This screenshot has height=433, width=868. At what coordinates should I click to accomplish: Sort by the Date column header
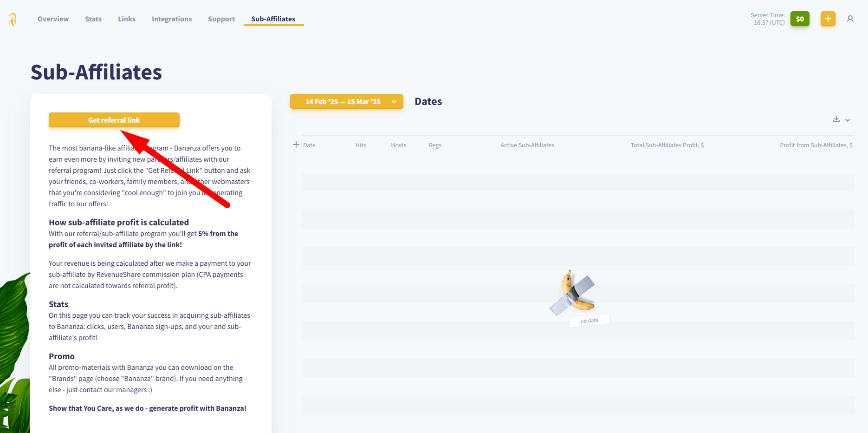(x=309, y=145)
